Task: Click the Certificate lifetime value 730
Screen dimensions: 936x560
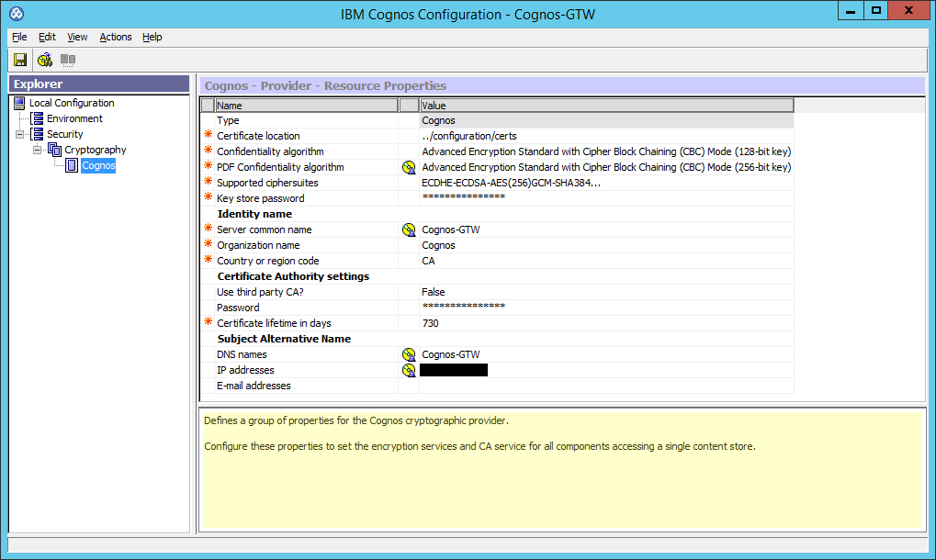Action: coord(430,323)
